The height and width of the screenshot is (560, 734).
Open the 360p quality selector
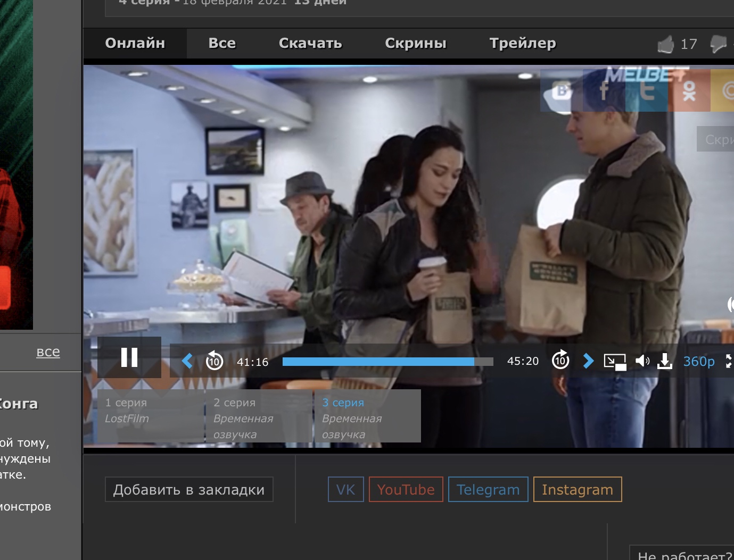pyautogui.click(x=699, y=362)
